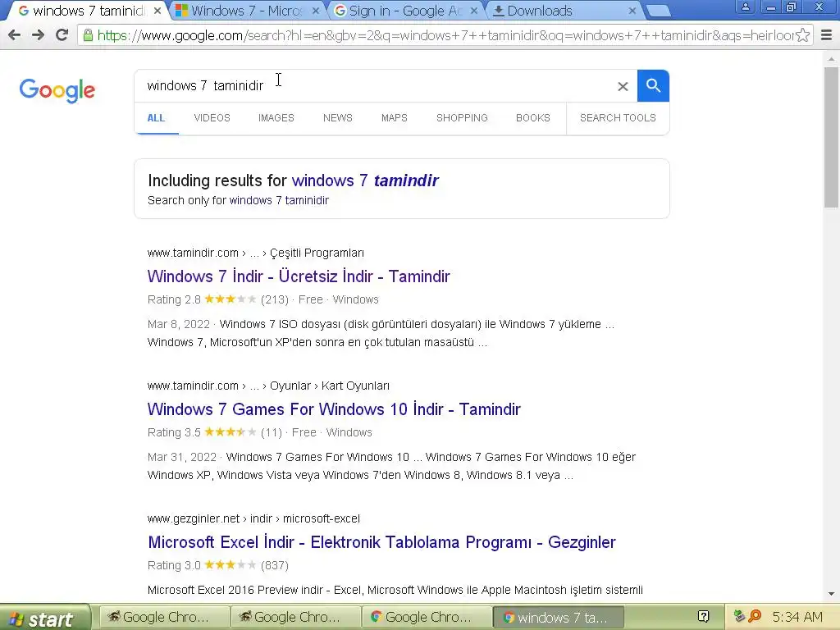Bookmark this page with the star icon
840x630 pixels.
[x=802, y=35]
